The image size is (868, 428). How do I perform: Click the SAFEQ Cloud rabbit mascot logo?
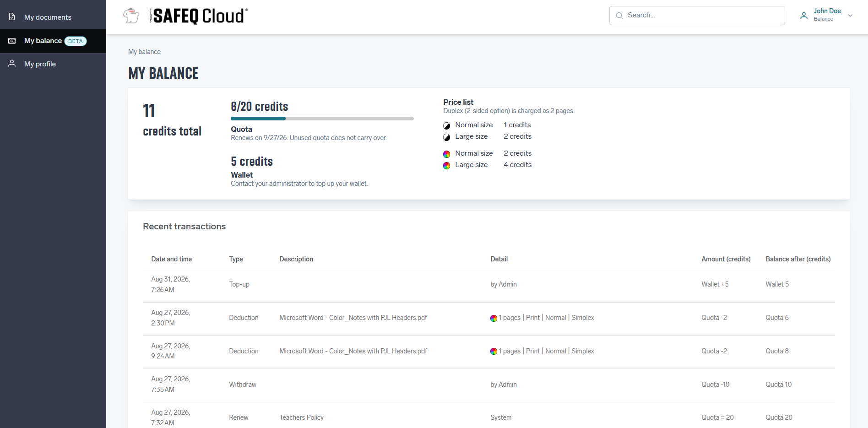(x=131, y=16)
